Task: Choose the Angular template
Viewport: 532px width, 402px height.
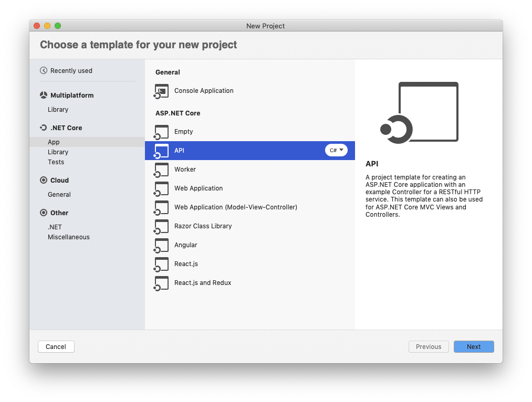Action: pos(249,245)
